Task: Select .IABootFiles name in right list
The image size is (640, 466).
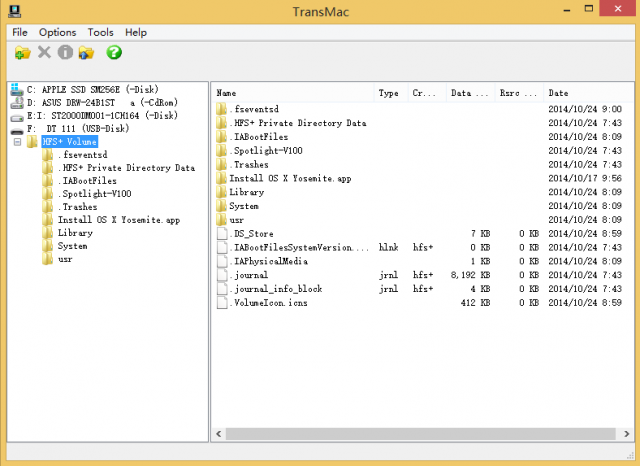Action: [259, 137]
